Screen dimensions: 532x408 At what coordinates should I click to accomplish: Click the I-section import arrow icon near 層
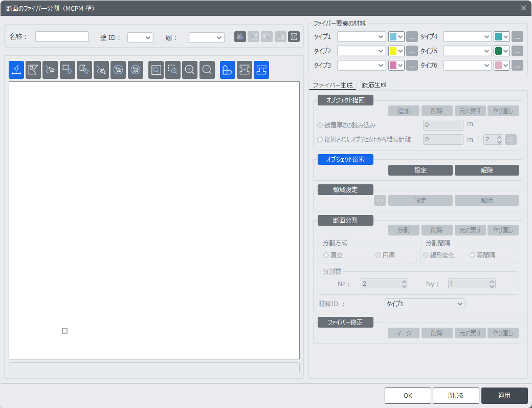tap(240, 37)
